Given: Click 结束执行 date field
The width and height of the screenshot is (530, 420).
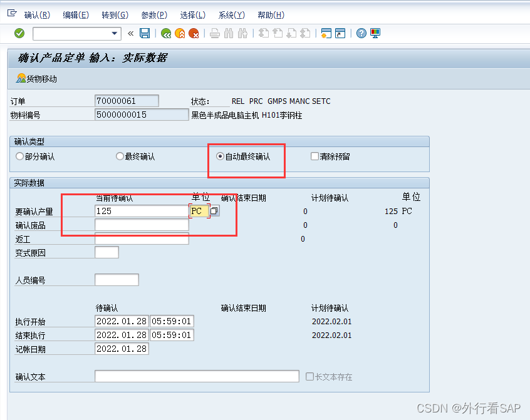Looking at the screenshot, I should pyautogui.click(x=122, y=335).
